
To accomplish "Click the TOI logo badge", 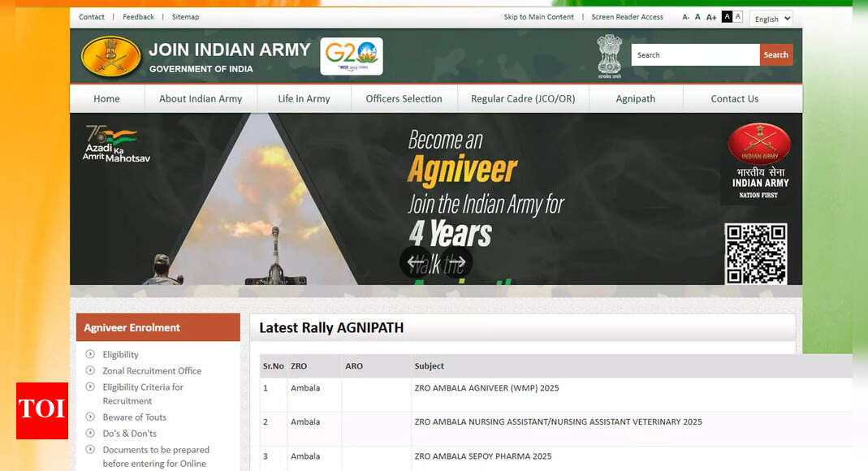I will [x=41, y=410].
